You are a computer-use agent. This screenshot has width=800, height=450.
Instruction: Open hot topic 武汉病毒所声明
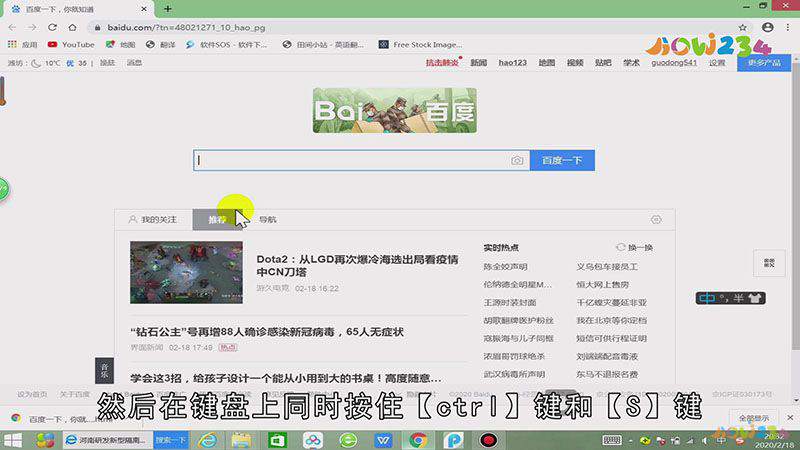click(x=514, y=374)
